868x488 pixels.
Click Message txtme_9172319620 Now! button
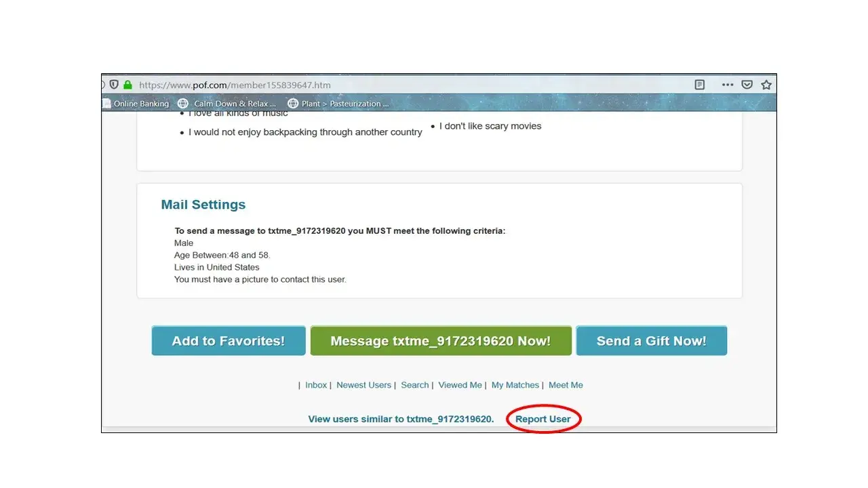pos(441,341)
